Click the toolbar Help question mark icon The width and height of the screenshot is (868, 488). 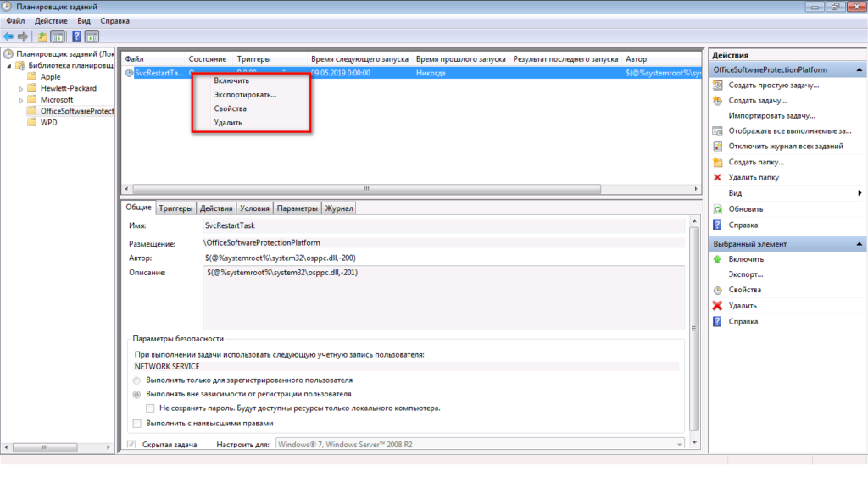(x=75, y=36)
